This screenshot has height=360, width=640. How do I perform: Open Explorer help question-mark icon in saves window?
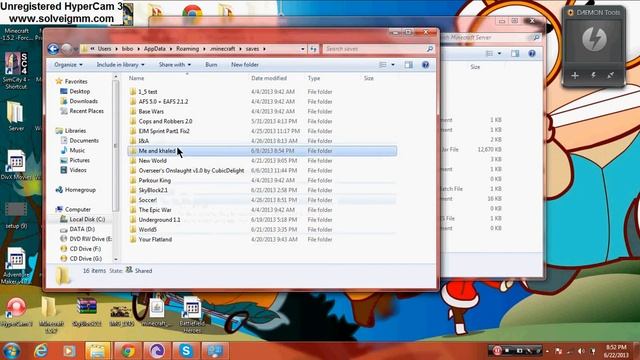[425, 65]
